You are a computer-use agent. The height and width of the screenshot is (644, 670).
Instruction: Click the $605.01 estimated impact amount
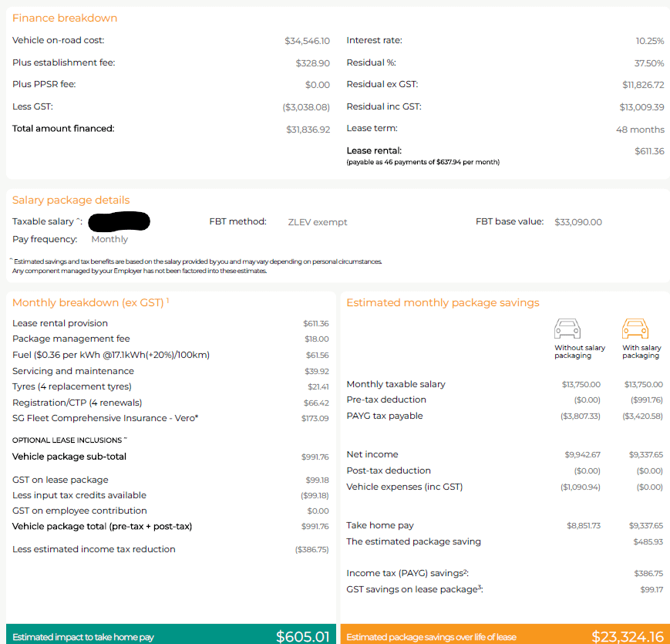pyautogui.click(x=302, y=636)
